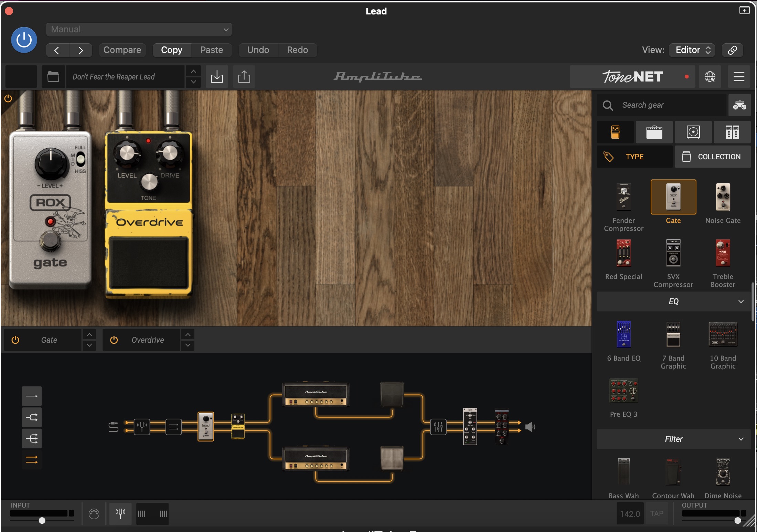Screen dimensions: 757x532
Task: Select the Noise Gate pedal
Action: 723,203
